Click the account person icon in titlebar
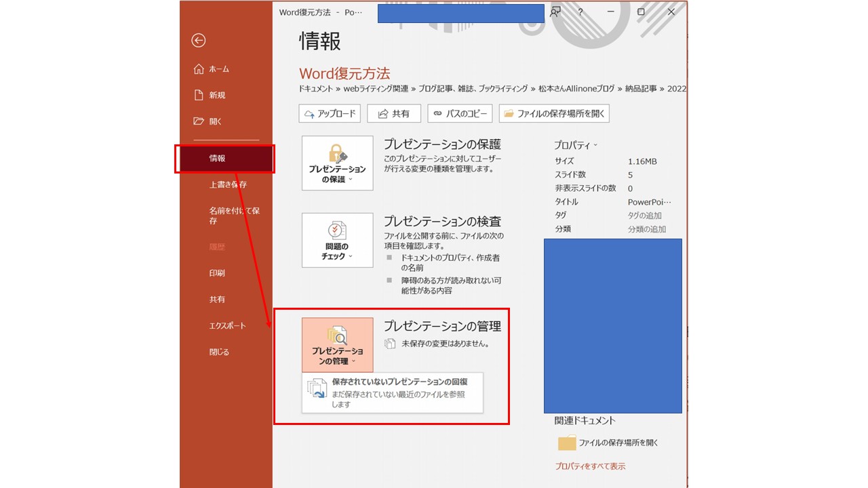Screen dimensions: 868x488 pyautogui.click(x=555, y=12)
